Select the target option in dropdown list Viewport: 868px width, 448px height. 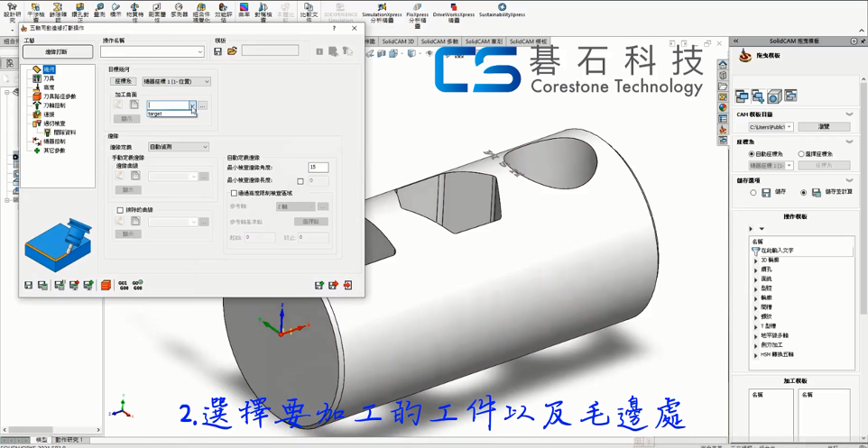156,114
